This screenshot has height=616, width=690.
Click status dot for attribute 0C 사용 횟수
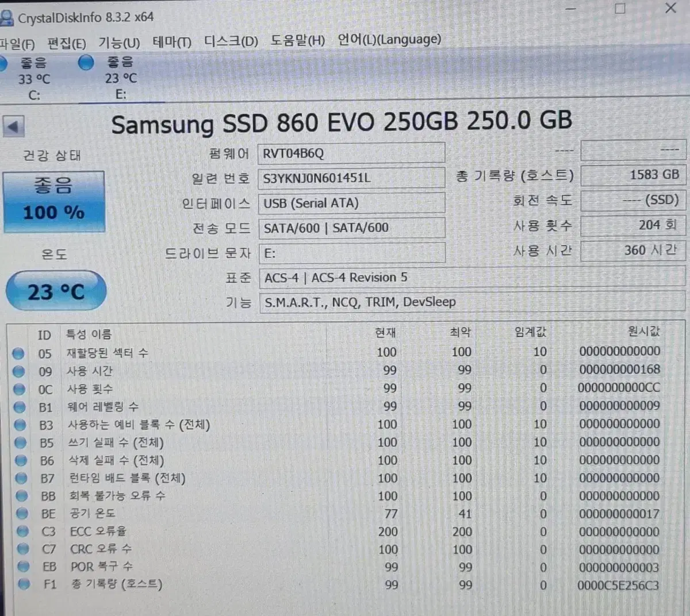(x=20, y=389)
